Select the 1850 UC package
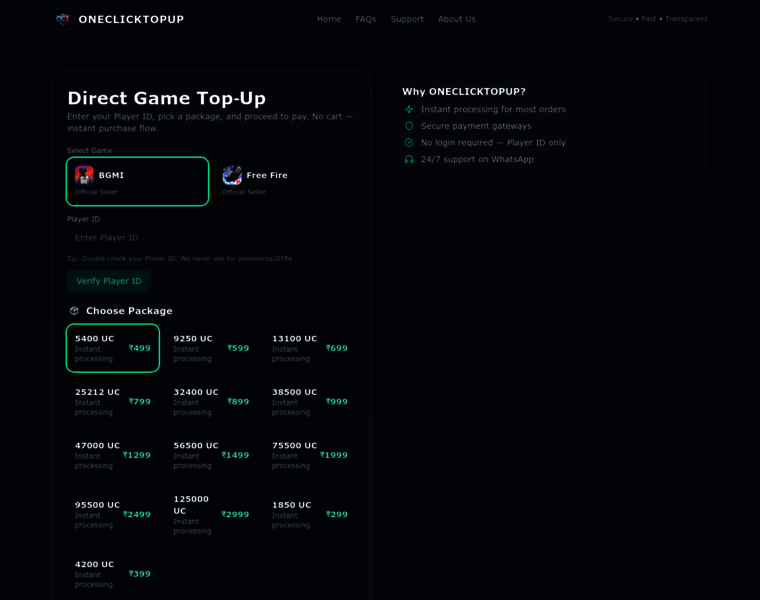The width and height of the screenshot is (760, 600). [x=310, y=514]
